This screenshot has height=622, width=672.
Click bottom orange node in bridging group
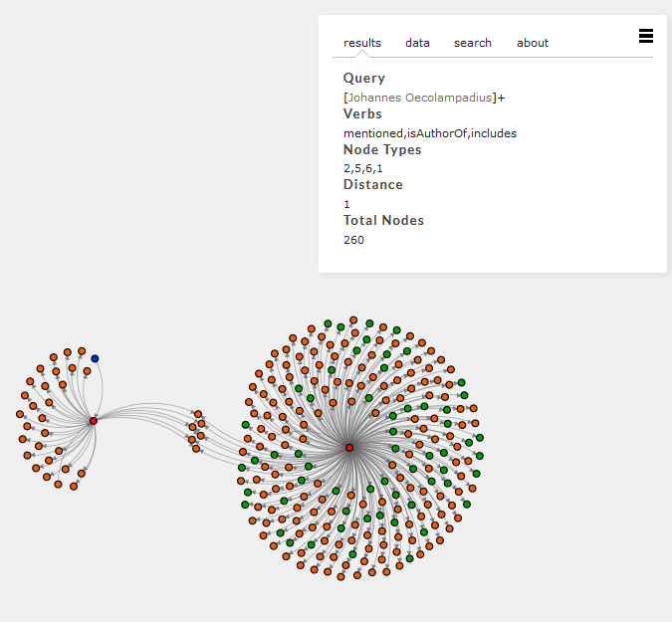click(x=196, y=449)
